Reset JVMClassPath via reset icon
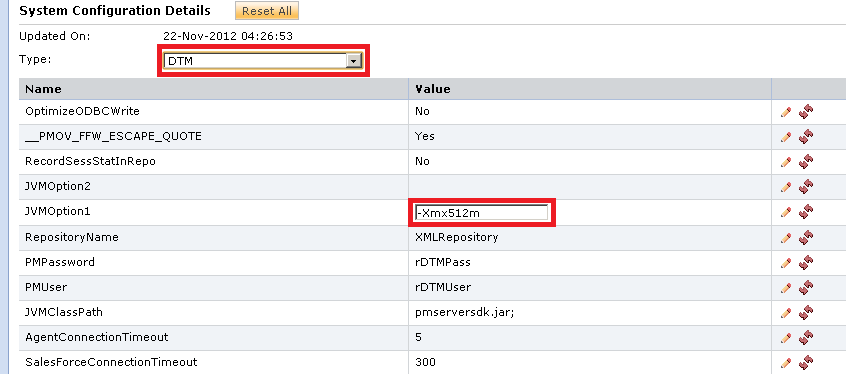This screenshot has height=374, width=846. (806, 312)
